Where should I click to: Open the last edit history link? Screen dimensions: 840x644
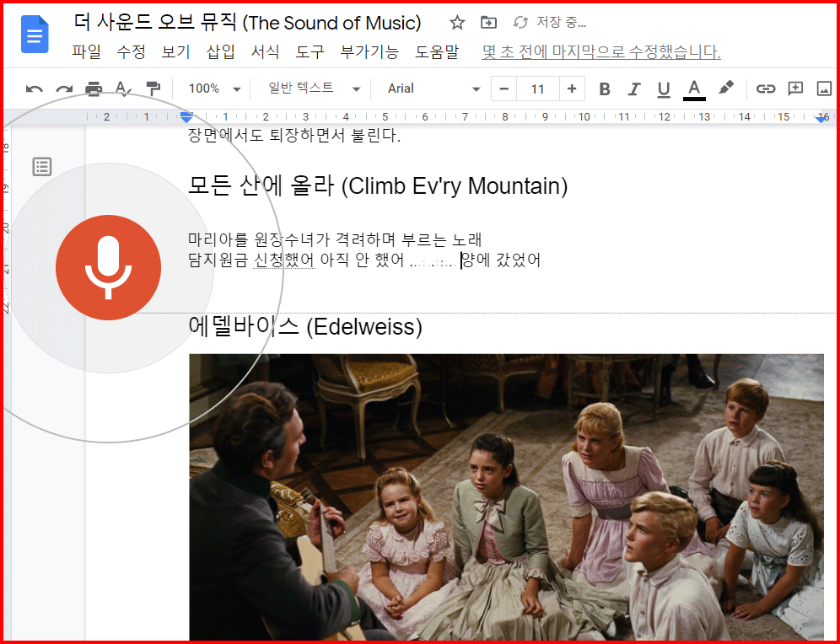(601, 52)
